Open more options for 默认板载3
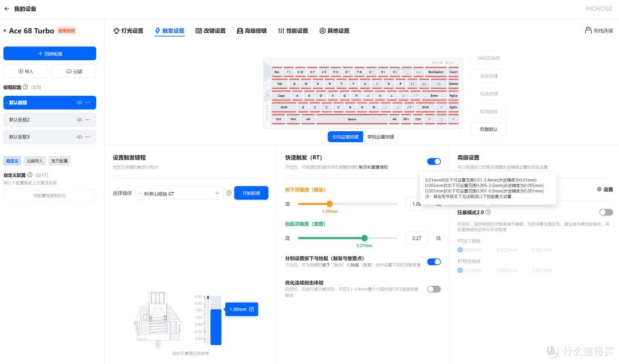619x364 pixels. coord(88,137)
